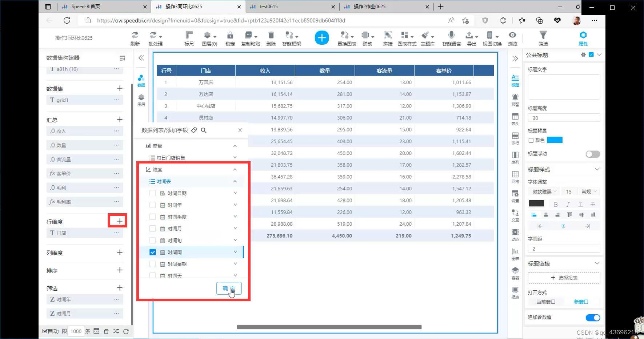
Task: Click the 删除 delete icon in toolbar
Action: (x=271, y=38)
